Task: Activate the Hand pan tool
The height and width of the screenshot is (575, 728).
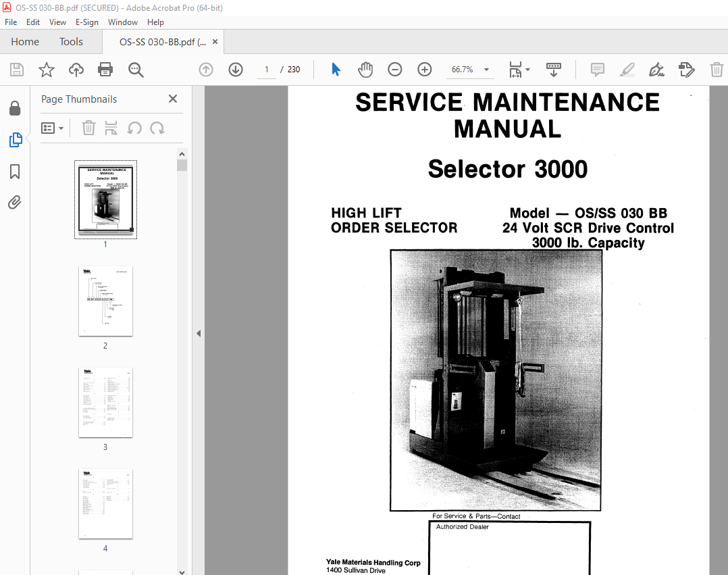Action: [365, 70]
